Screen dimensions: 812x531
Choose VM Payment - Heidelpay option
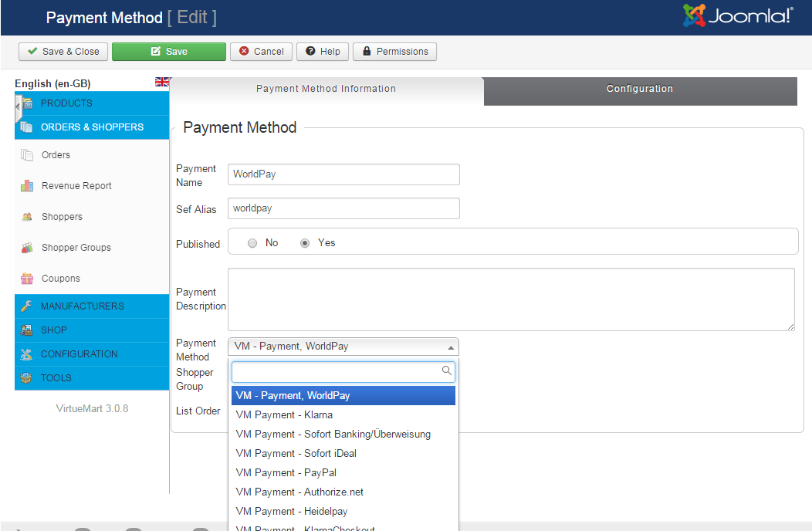343,511
